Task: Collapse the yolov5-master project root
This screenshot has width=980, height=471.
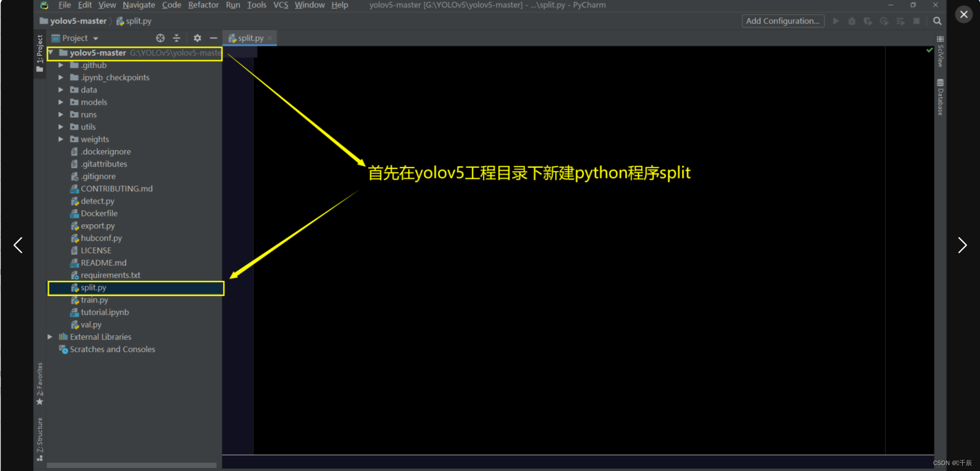Action: point(50,53)
